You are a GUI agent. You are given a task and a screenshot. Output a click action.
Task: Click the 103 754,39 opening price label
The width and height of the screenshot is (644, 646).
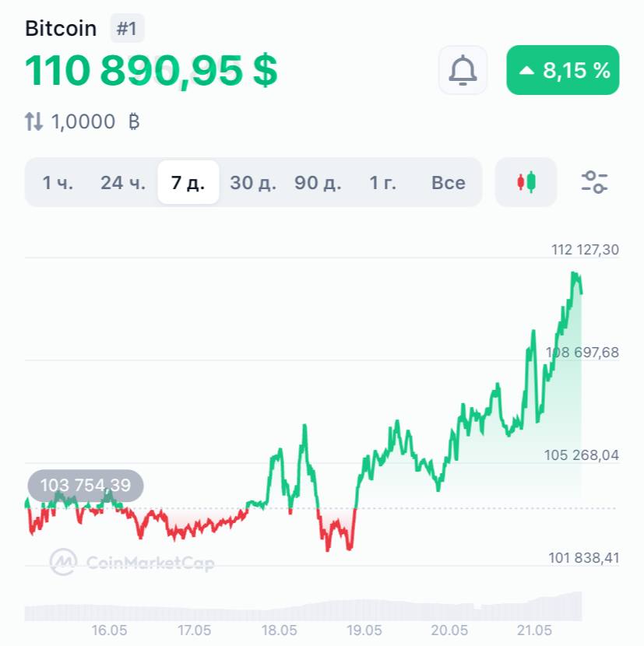coord(86,486)
